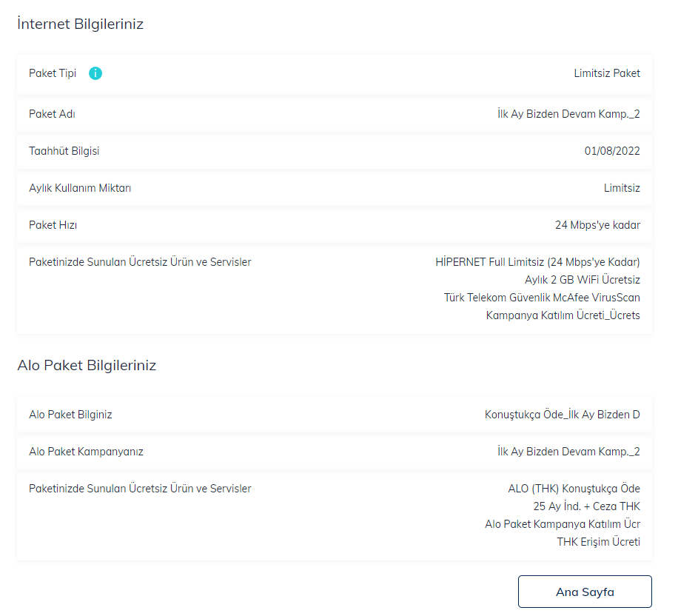
Task: Click Konuştukça Öde_İlk Ay Bizden value
Action: [x=562, y=415]
